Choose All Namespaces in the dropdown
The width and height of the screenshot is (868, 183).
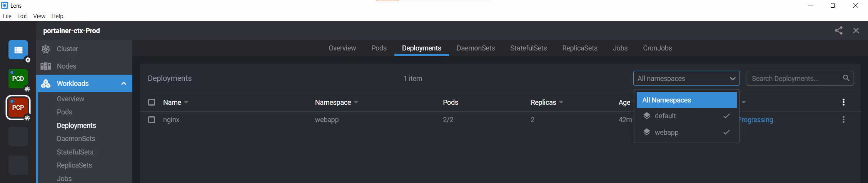click(686, 100)
